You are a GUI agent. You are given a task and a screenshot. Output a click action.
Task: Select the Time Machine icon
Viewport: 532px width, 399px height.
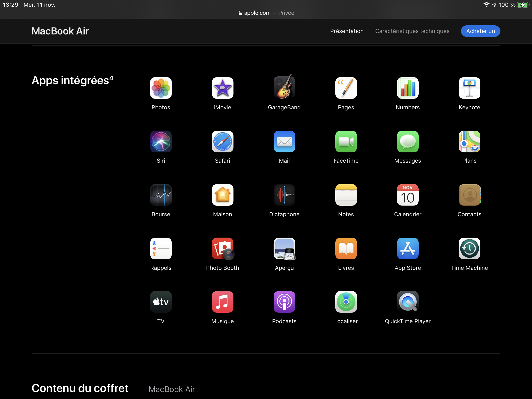tap(469, 249)
